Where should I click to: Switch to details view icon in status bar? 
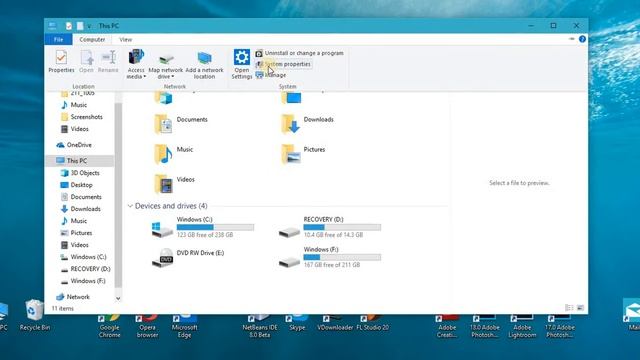pos(569,308)
